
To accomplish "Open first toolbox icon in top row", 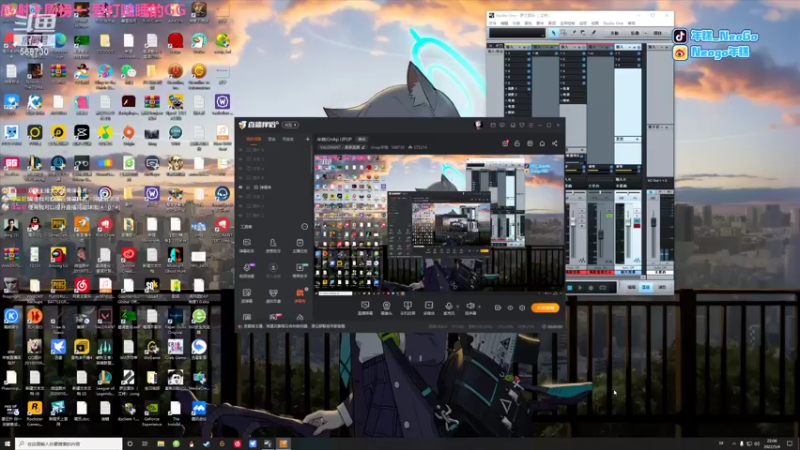I will pyautogui.click(x=246, y=242).
